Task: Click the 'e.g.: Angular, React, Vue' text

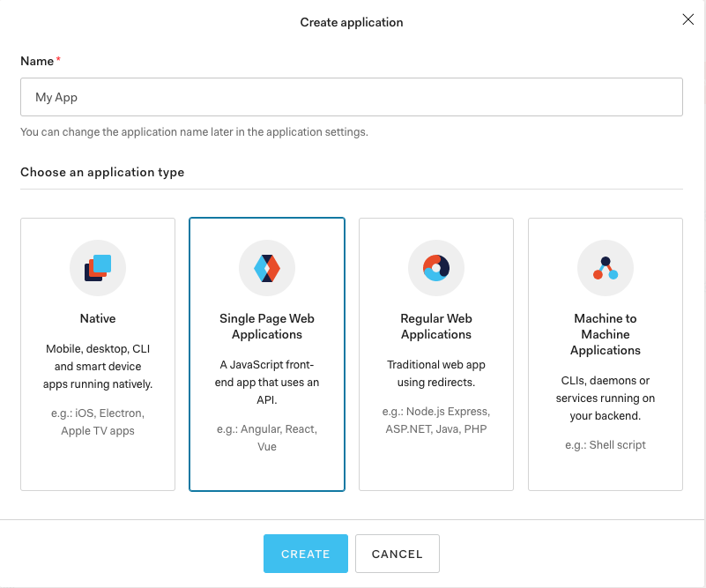Action: tap(267, 437)
